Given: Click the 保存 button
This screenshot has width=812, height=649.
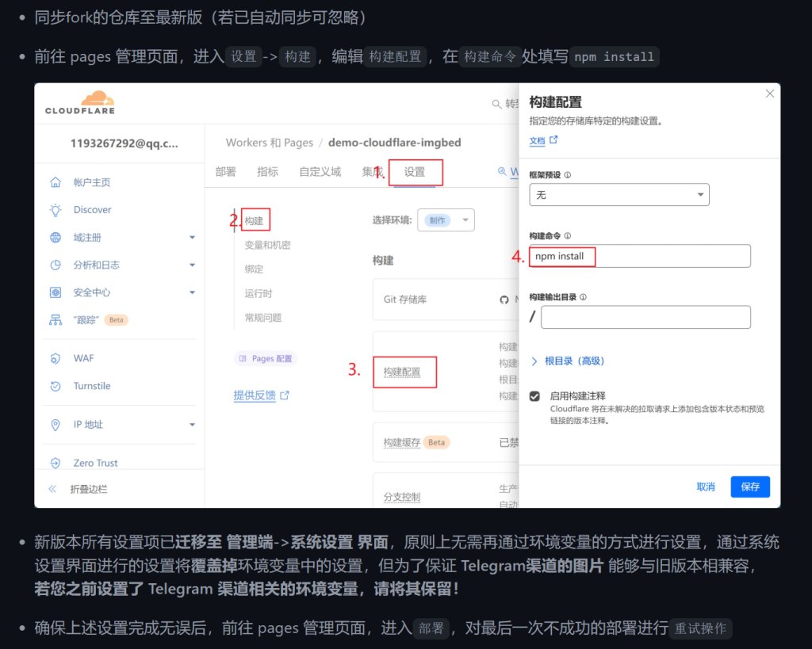Looking at the screenshot, I should coord(749,487).
